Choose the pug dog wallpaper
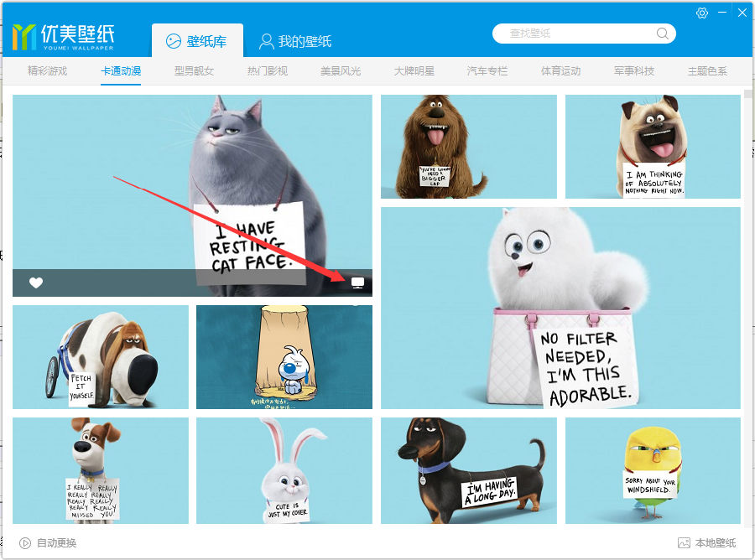 click(653, 147)
